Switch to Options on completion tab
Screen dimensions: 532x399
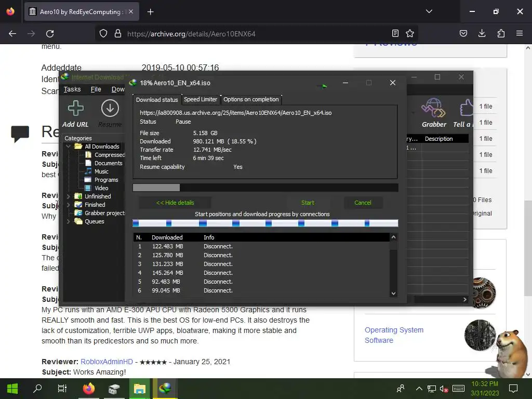click(251, 99)
